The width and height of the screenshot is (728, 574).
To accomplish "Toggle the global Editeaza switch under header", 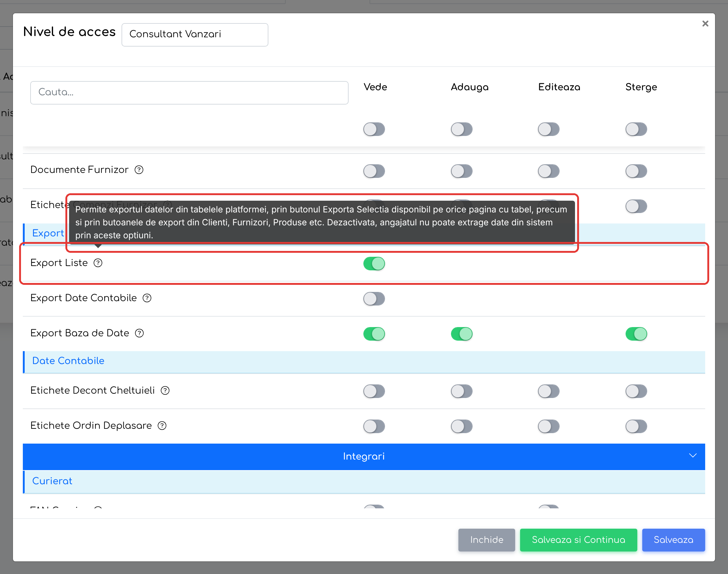I will point(548,129).
